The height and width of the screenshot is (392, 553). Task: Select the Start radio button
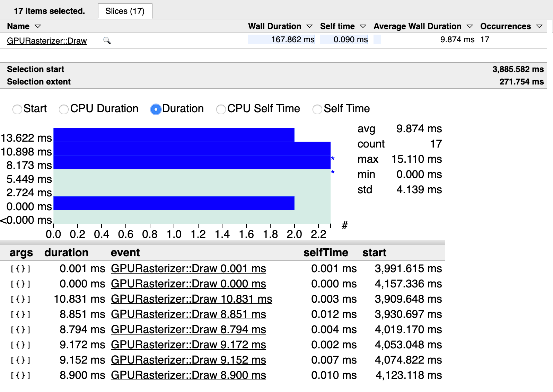point(17,109)
